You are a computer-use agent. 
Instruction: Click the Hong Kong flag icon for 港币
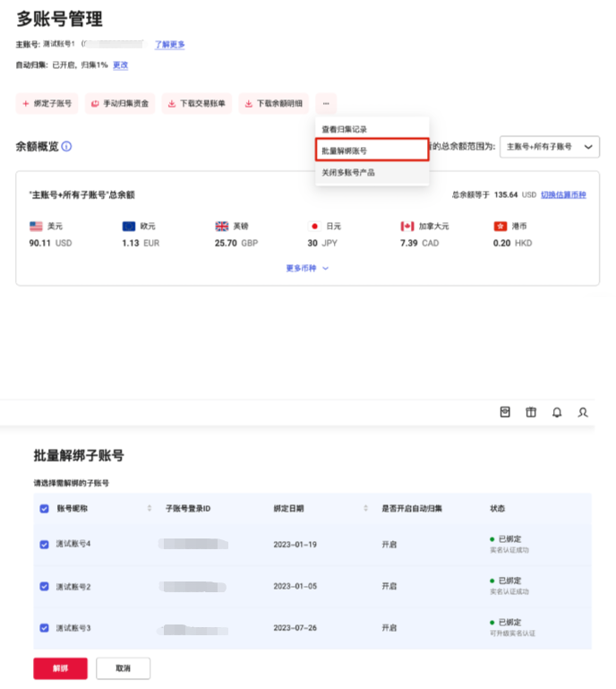click(500, 227)
